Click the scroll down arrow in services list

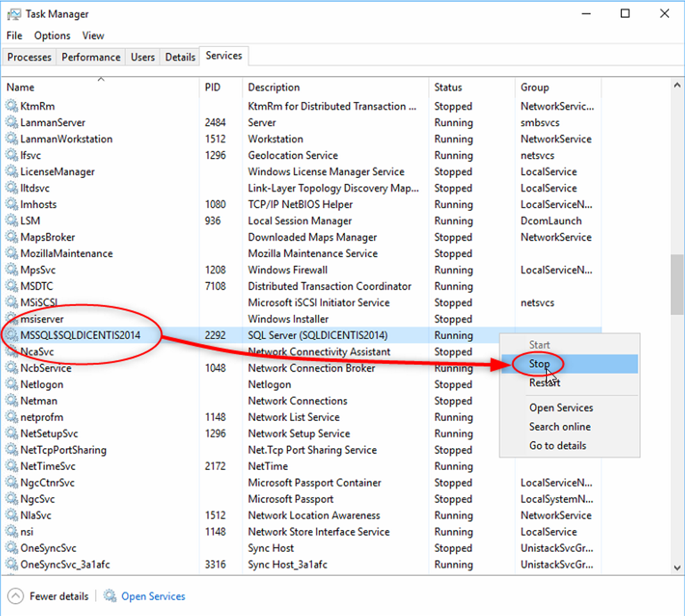click(677, 567)
